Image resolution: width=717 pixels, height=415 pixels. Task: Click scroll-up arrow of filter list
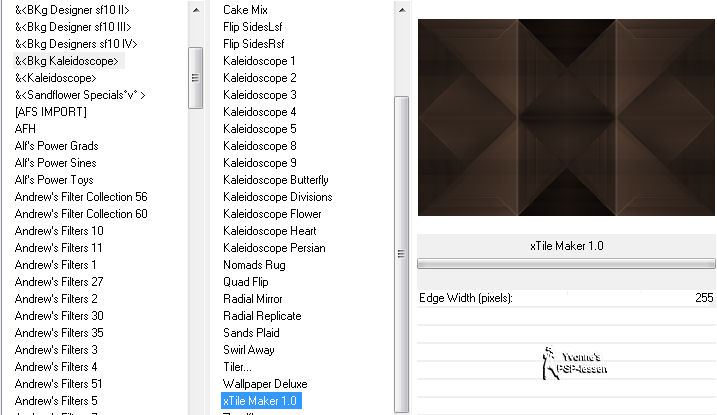(401, 10)
